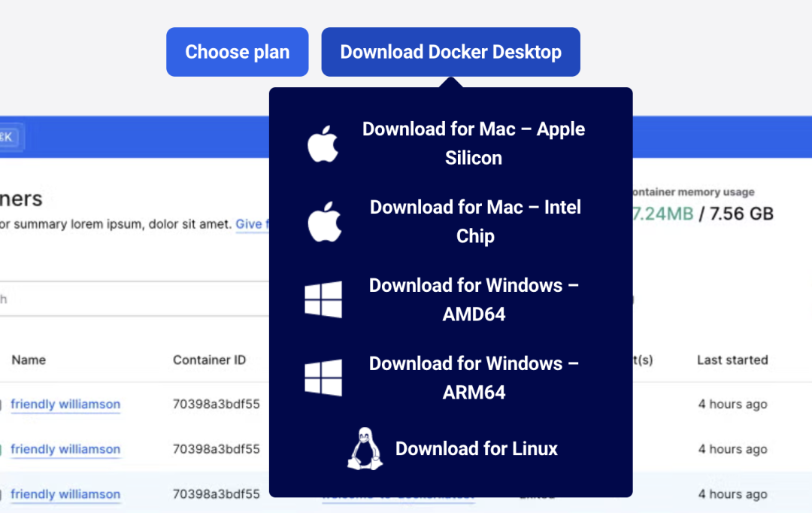Click the Container ID column header
812x513 pixels.
pos(209,360)
